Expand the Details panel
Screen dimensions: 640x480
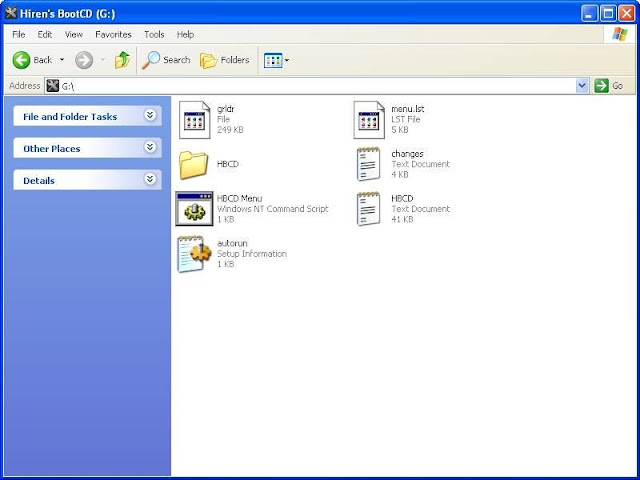point(150,179)
